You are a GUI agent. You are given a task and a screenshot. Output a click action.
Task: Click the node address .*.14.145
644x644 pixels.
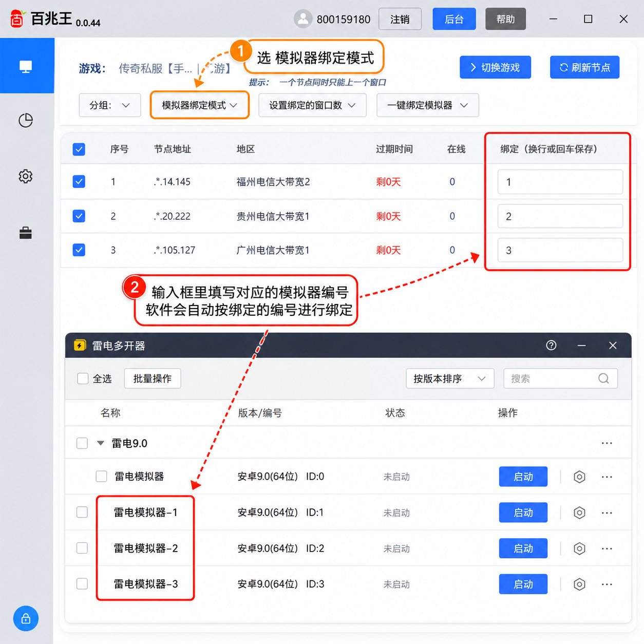coord(172,182)
